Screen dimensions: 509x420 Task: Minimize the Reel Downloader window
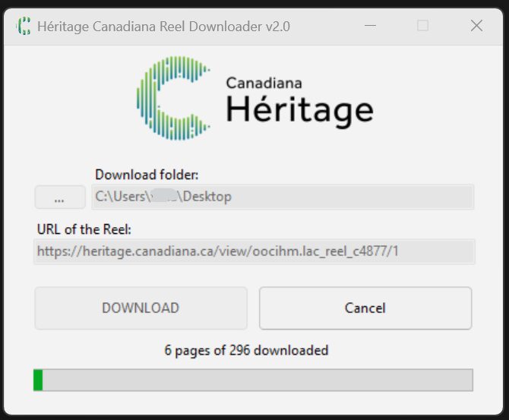point(370,26)
